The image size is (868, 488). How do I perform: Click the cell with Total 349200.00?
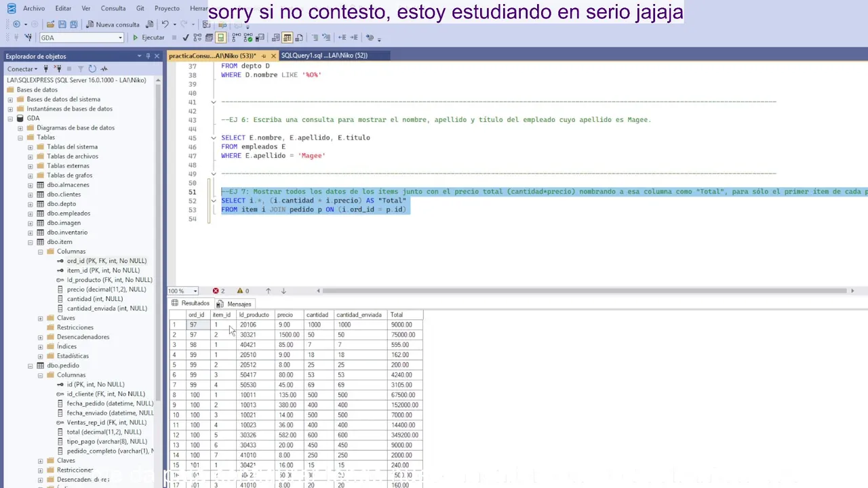click(405, 435)
